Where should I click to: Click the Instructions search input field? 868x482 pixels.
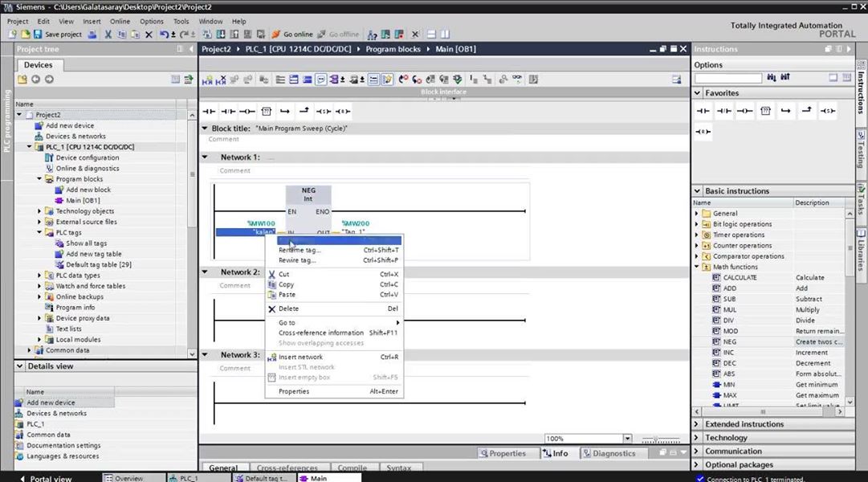pyautogui.click(x=728, y=78)
